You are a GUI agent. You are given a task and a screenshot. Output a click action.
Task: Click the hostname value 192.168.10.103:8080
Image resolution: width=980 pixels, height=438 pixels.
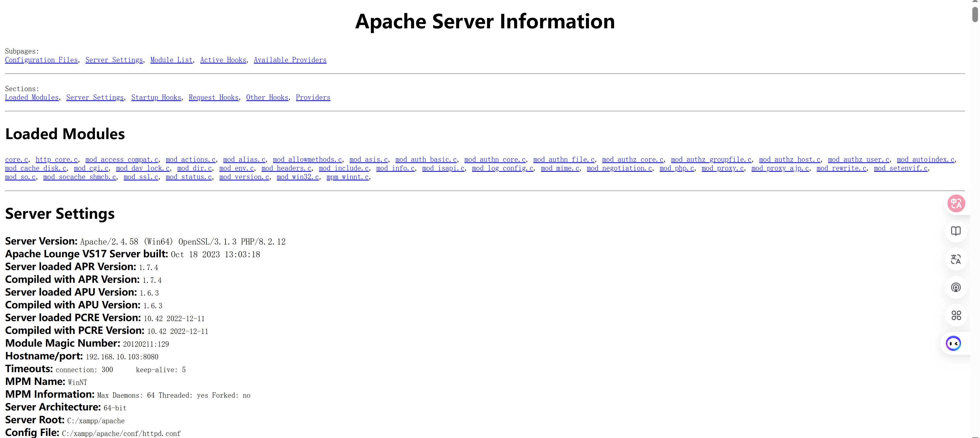[122, 357]
